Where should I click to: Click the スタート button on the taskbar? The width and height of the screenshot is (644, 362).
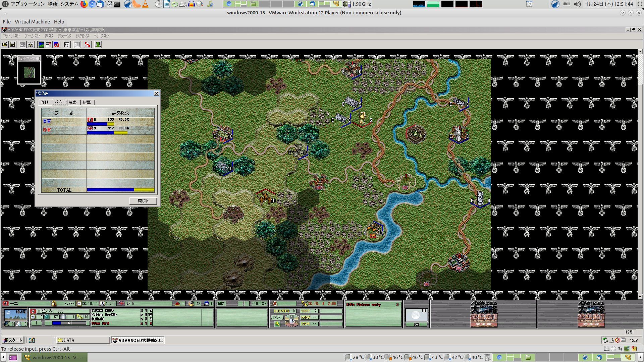point(12,340)
